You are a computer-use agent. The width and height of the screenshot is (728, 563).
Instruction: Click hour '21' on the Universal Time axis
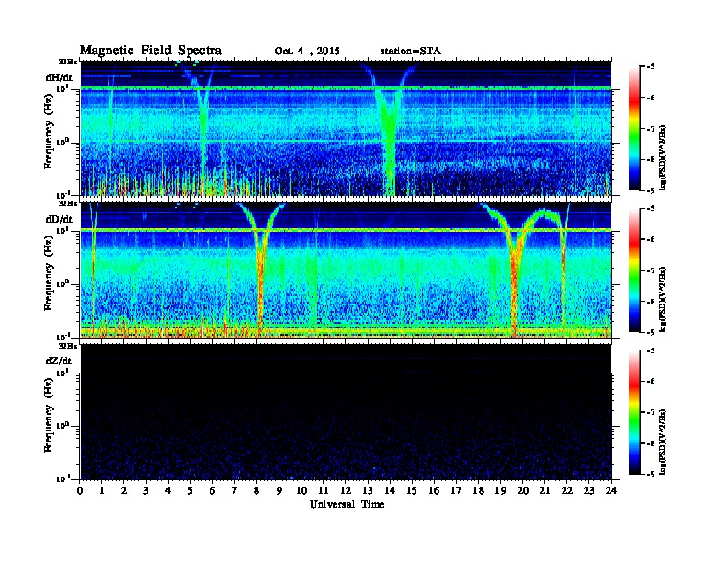545,491
